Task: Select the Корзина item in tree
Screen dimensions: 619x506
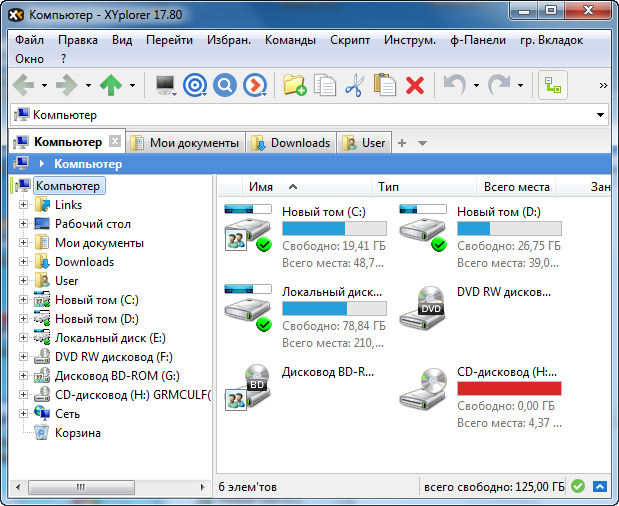Action: click(77, 433)
